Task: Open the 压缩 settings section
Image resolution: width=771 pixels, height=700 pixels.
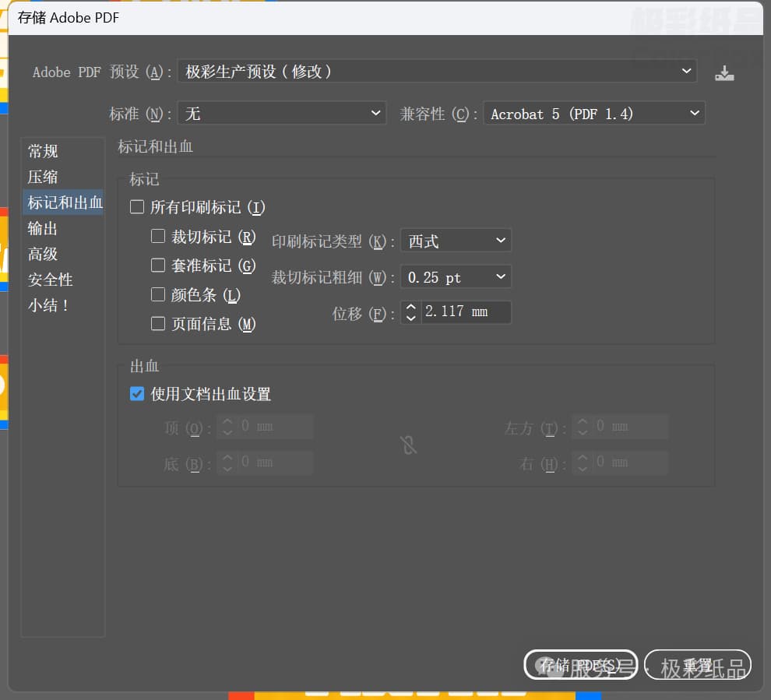Action: tap(44, 177)
